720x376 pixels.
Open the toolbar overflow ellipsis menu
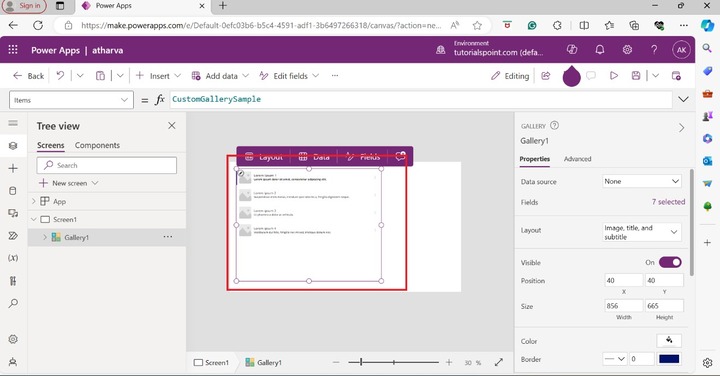pyautogui.click(x=335, y=76)
